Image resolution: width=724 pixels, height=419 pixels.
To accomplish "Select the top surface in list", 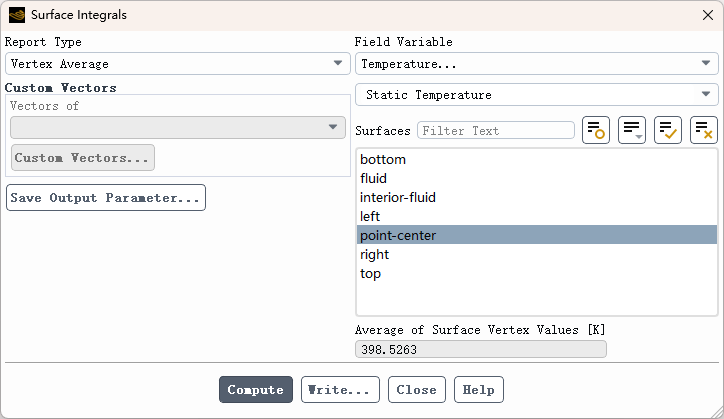I will (x=371, y=273).
